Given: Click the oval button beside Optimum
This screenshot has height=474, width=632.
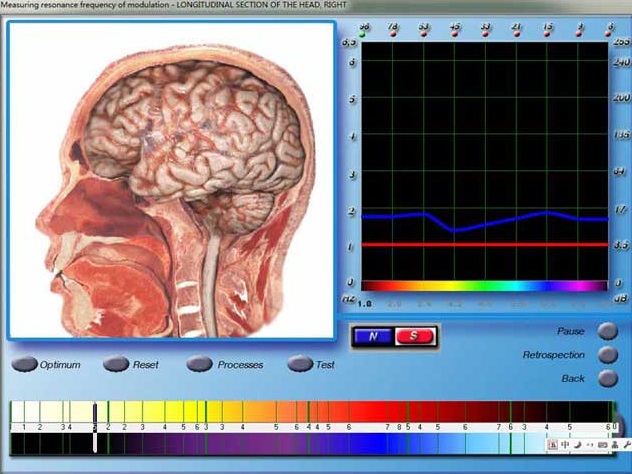Looking at the screenshot, I should 25,365.
